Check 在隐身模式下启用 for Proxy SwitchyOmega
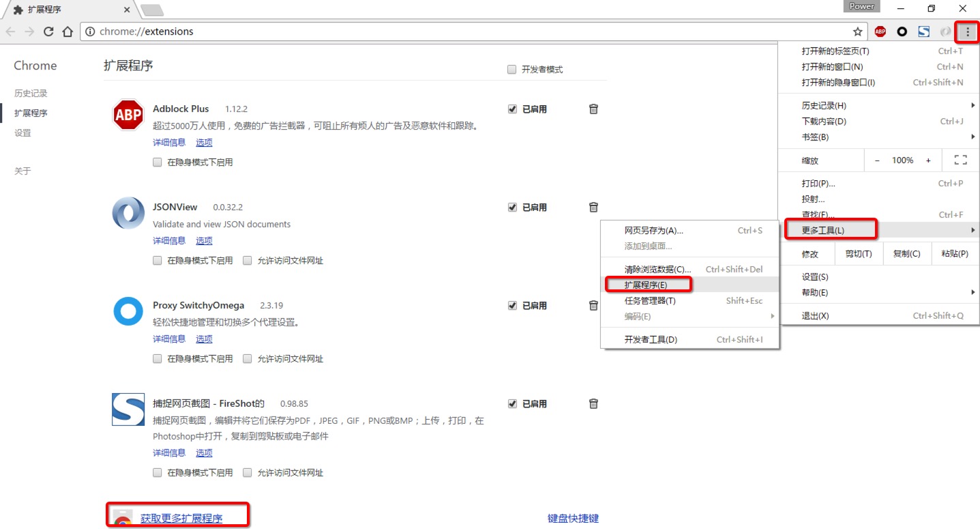980x529 pixels. click(x=157, y=358)
